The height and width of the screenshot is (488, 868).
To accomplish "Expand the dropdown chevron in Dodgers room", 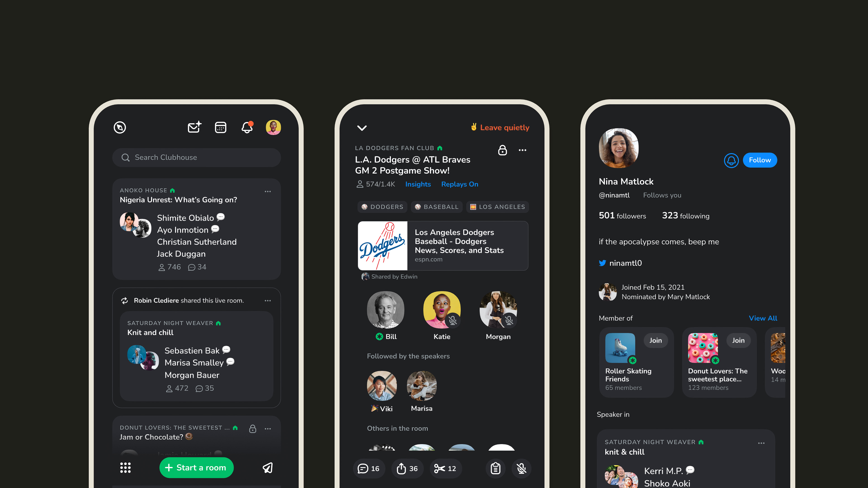I will coord(362,127).
